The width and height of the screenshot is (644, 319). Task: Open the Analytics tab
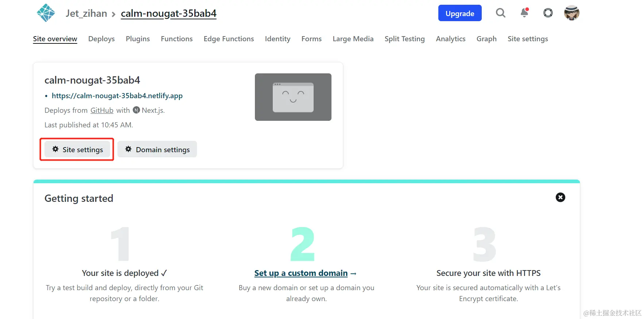(450, 39)
